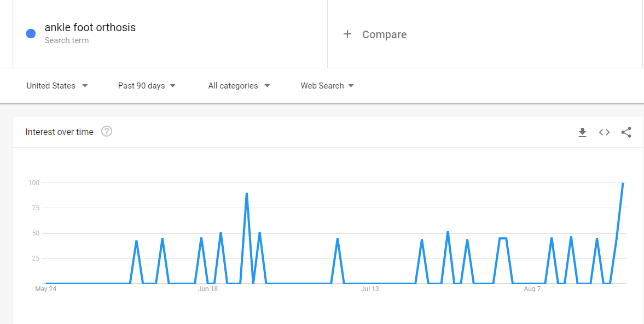
Task: Click the plus icon beside Compare
Action: pyautogui.click(x=347, y=34)
